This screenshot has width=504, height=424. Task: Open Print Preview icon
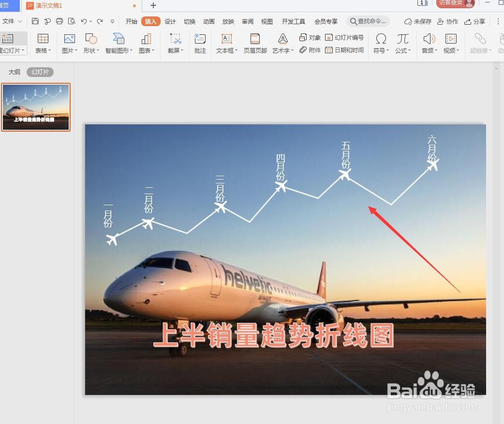click(72, 21)
